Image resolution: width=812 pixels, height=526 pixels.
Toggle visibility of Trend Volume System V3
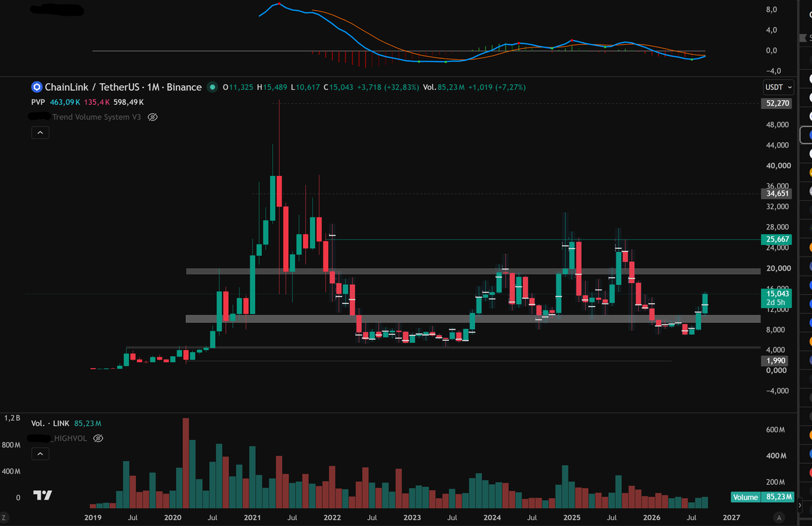click(x=152, y=117)
